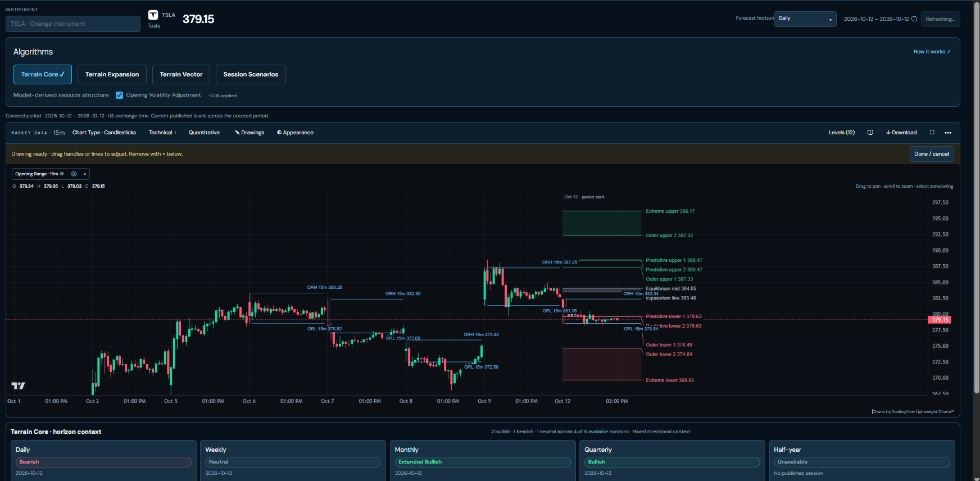This screenshot has width=980, height=481.
Task: Remove the Opening Range 15m drawing
Action: (x=85, y=174)
